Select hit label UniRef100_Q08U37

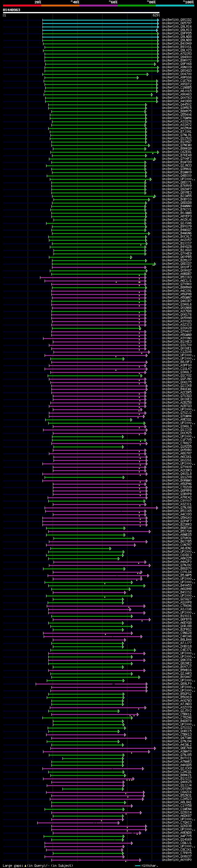click(177, 857)
